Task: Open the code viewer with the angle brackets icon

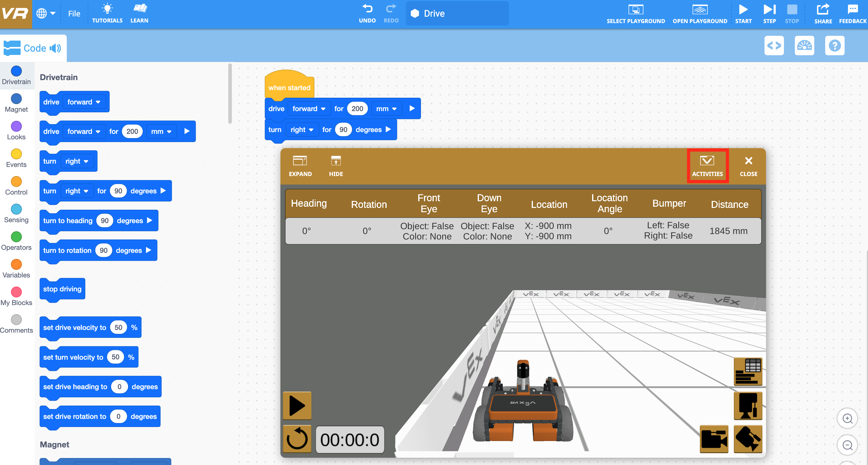Action: (774, 46)
